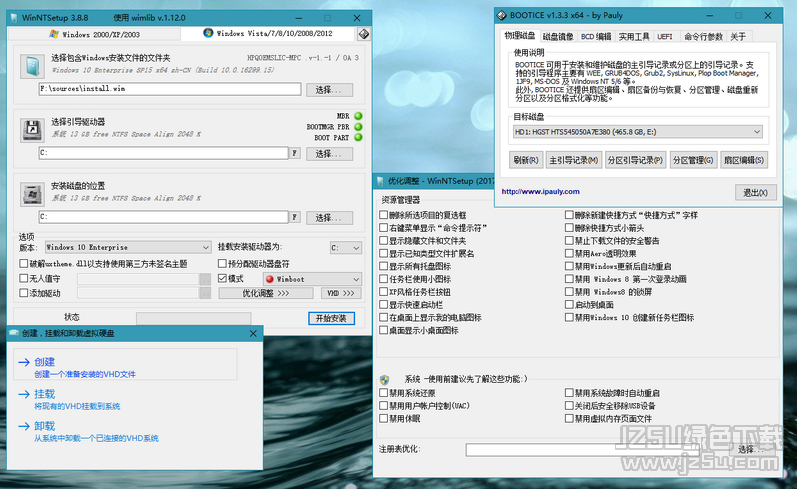Click the arrow icon next to 卸载

(24, 426)
